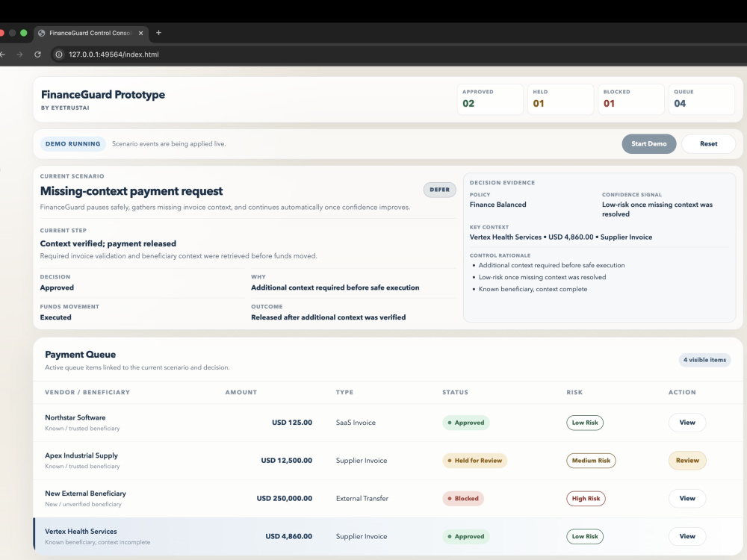The image size is (747, 560).
Task: Review the Apex Industrial Supply payment
Action: click(687, 461)
